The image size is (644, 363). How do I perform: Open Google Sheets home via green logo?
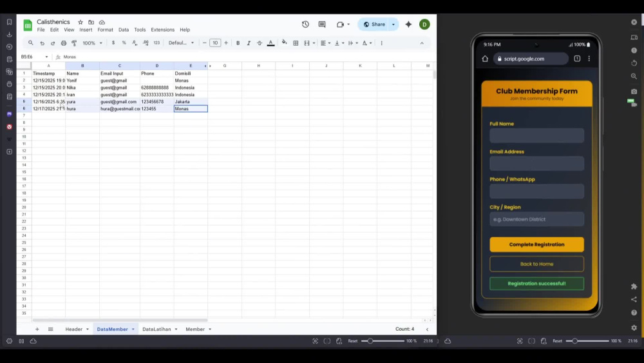tap(28, 25)
